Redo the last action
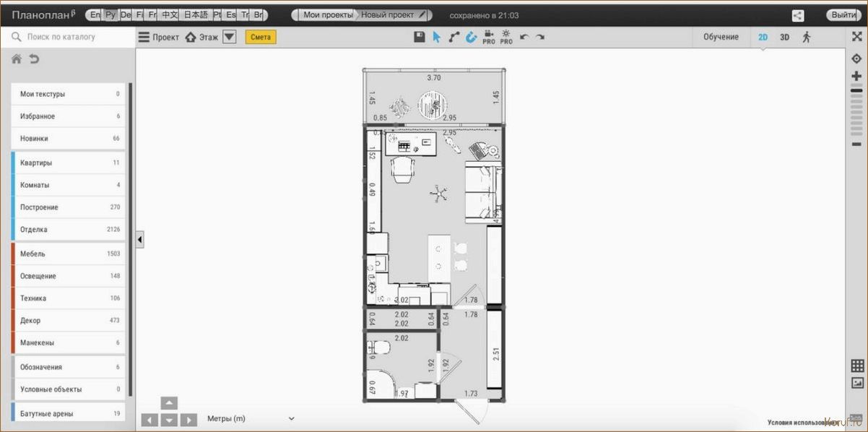This screenshot has width=868, height=432. [539, 37]
